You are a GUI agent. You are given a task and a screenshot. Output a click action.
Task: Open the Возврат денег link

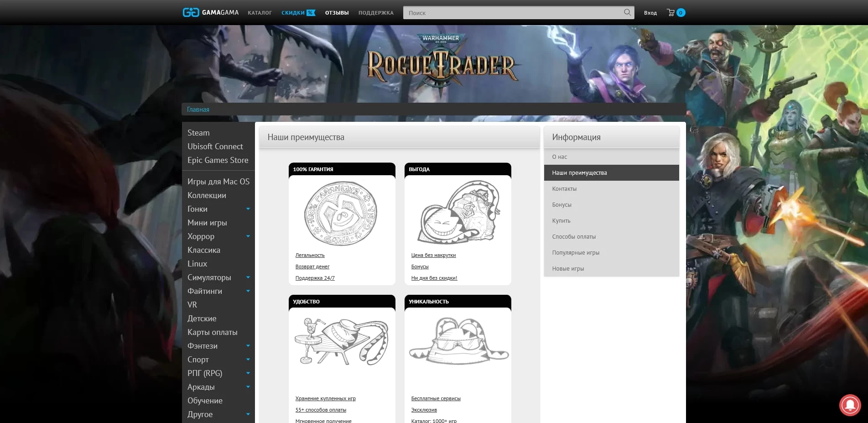(312, 266)
